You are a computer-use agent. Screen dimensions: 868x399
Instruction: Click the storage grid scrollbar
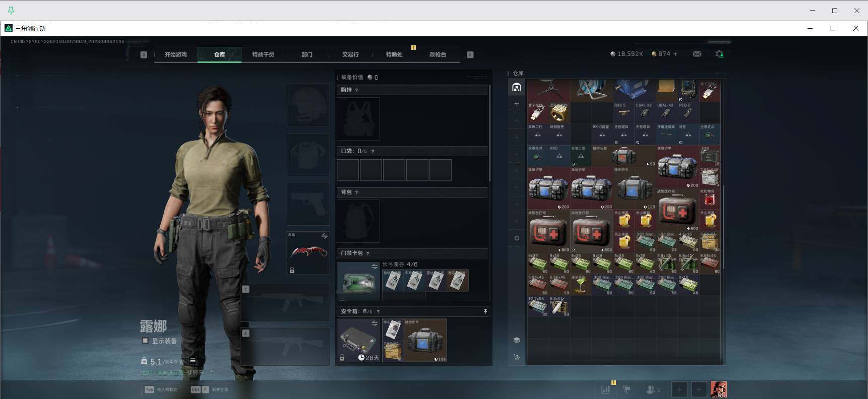point(723,227)
